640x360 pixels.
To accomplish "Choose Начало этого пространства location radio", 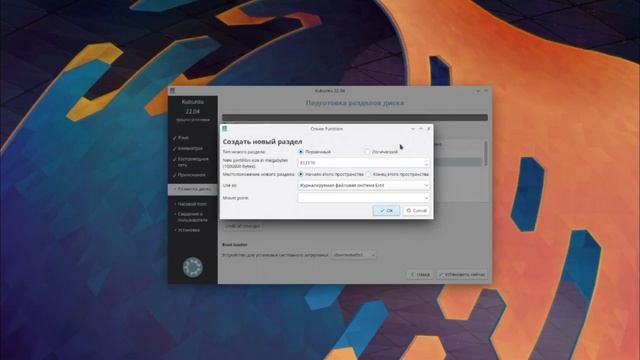I will click(301, 174).
